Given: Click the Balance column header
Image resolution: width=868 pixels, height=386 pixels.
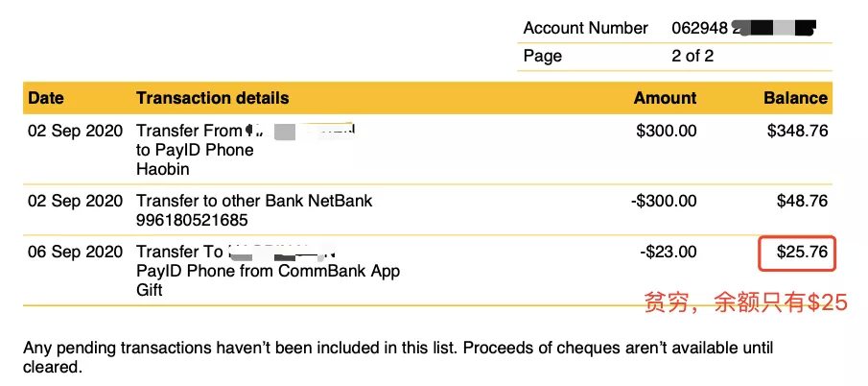Looking at the screenshot, I should pyautogui.click(x=795, y=98).
